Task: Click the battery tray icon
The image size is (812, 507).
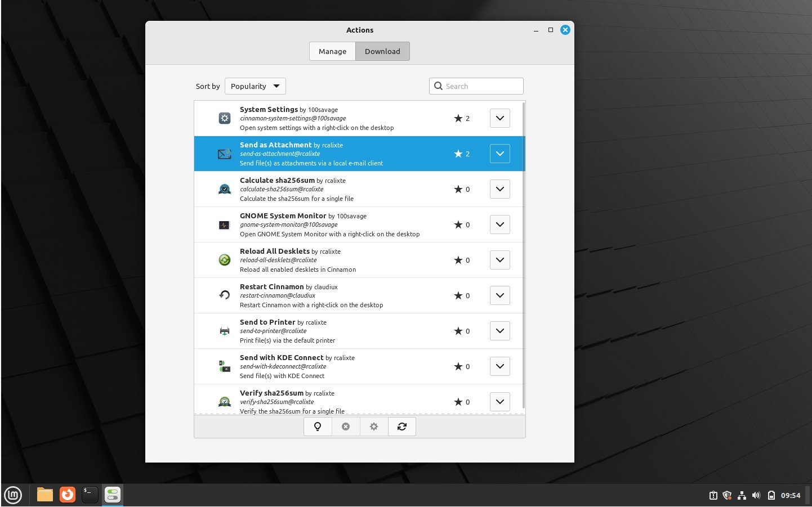Action: click(x=771, y=495)
